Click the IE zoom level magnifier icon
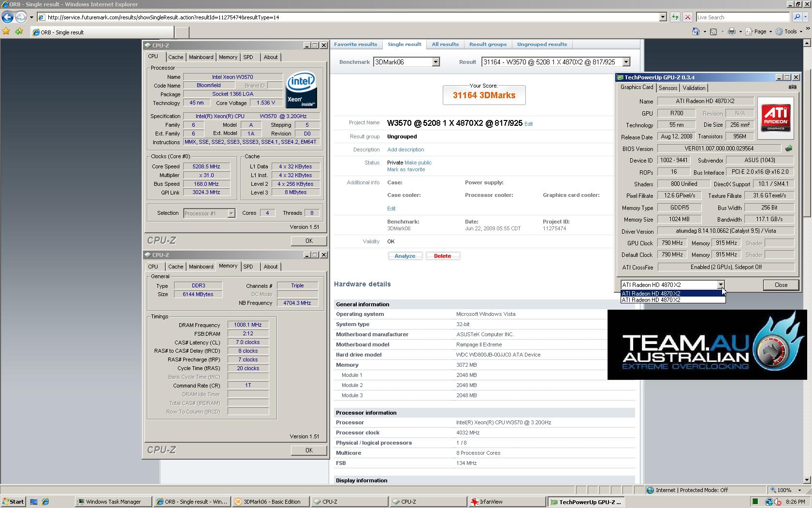Image resolution: width=812 pixels, height=508 pixels. [x=773, y=490]
